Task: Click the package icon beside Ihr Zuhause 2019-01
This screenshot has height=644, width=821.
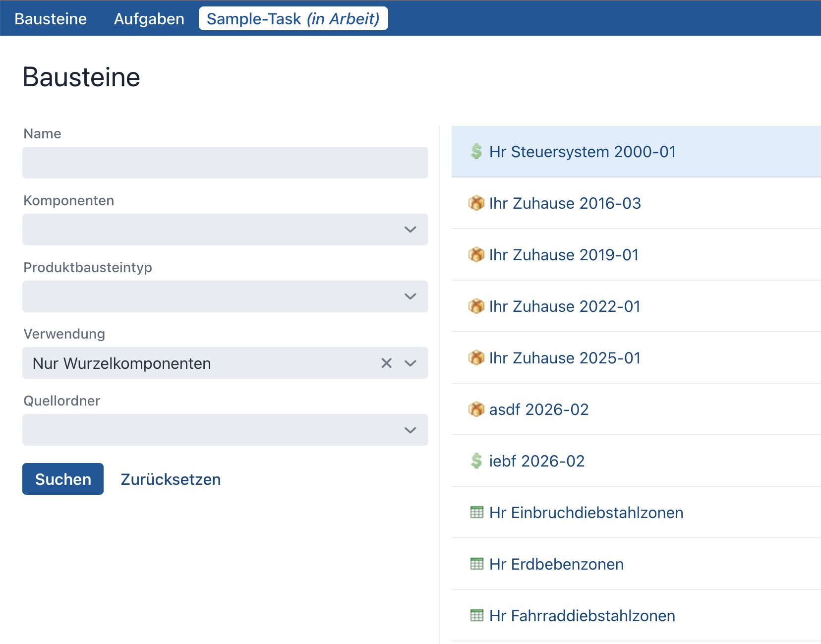Action: [476, 255]
